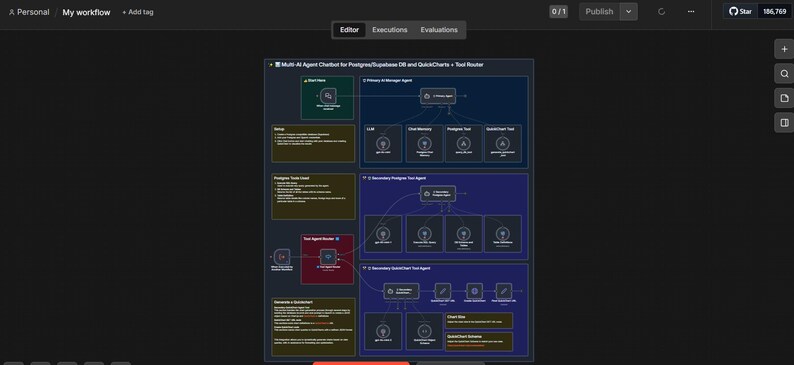Select the gpt-4o-mini-2 model node
794x365 pixels.
[383, 331]
